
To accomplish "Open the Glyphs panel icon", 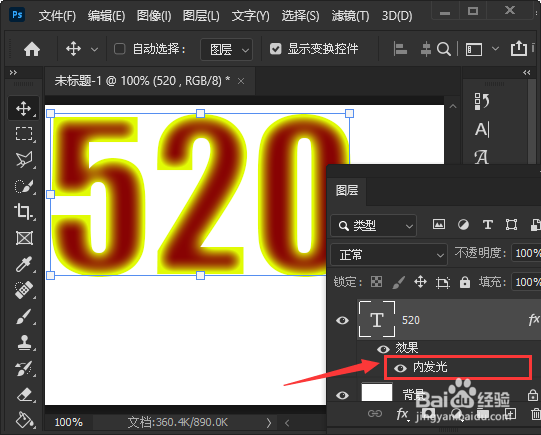I will coord(481,157).
